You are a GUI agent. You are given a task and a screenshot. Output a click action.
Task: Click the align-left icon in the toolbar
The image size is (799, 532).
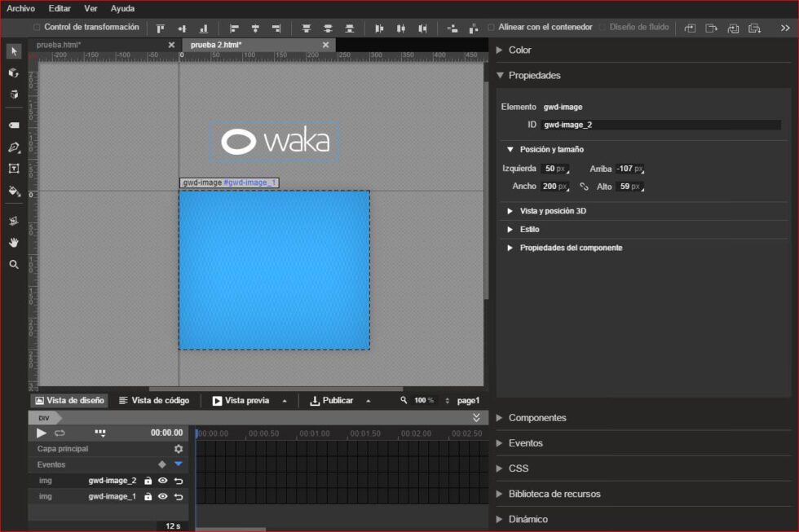pos(234,27)
